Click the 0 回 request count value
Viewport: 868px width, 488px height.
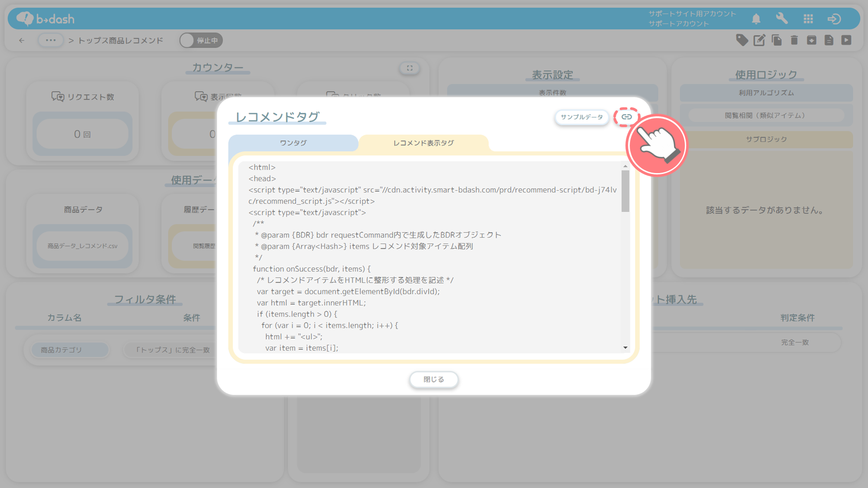pyautogui.click(x=82, y=134)
